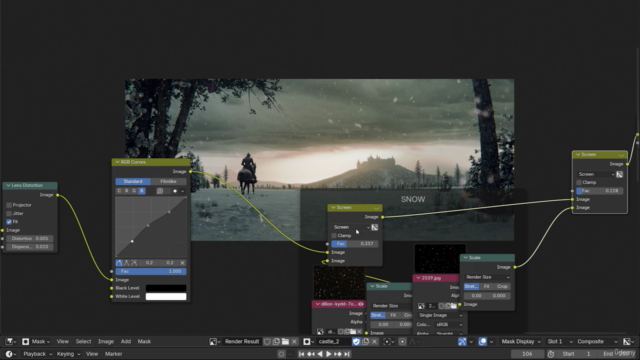Open the Mask Display dropdown
This screenshot has width=640, height=360.
point(521,341)
